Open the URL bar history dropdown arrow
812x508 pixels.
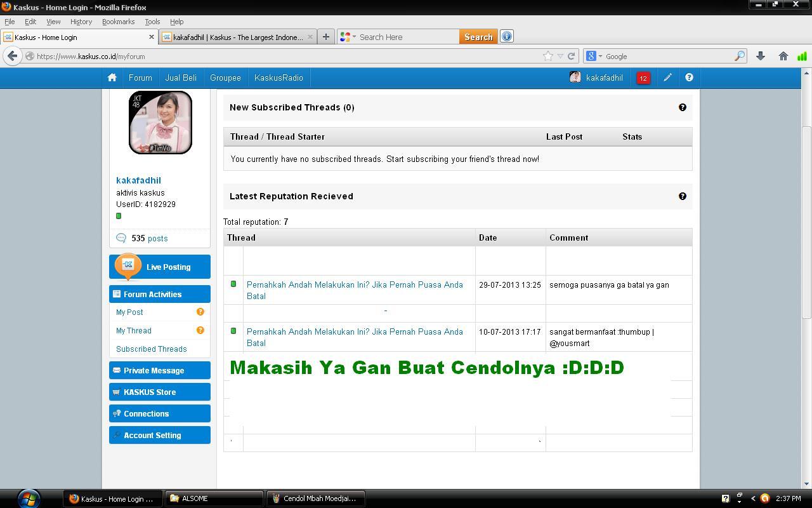[x=560, y=56]
